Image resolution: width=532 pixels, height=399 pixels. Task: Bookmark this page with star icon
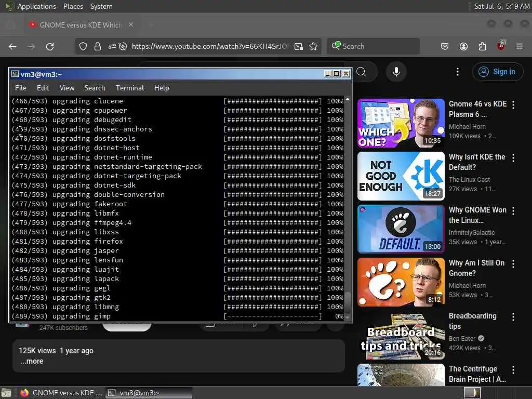click(x=313, y=46)
